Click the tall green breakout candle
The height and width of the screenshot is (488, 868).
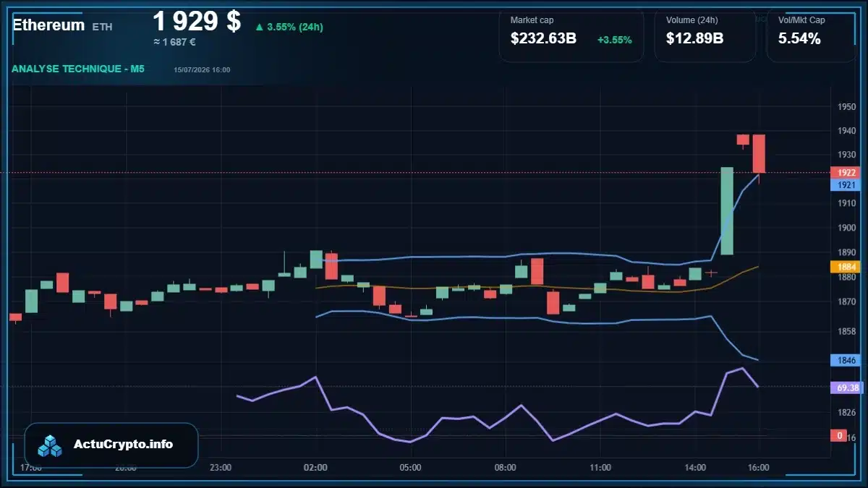point(727,211)
